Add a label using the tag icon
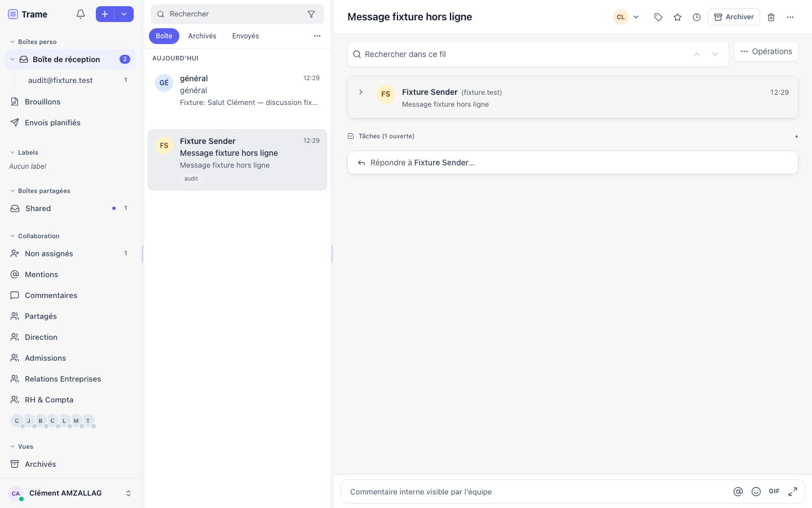 [658, 17]
